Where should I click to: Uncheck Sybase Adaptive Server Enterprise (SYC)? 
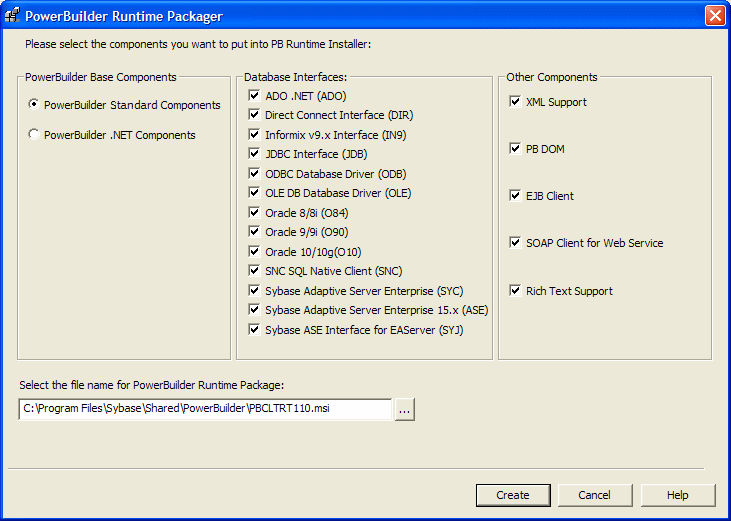pos(254,291)
